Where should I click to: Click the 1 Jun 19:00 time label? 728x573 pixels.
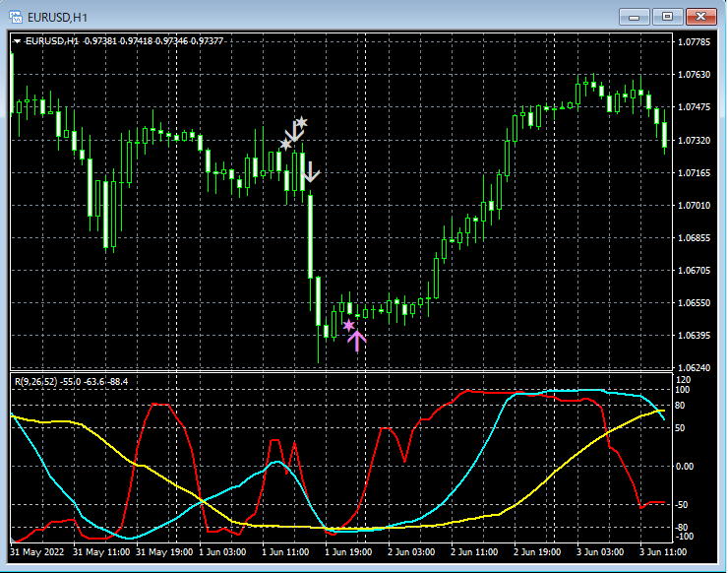point(348,552)
